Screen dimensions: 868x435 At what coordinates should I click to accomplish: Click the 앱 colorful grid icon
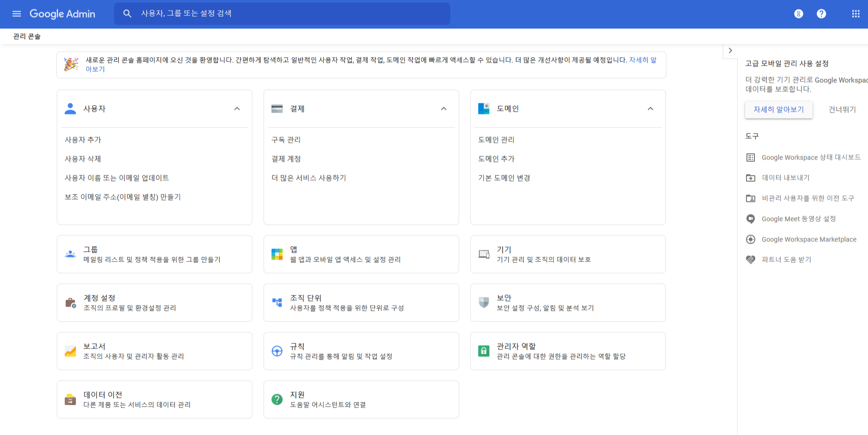coord(277,254)
